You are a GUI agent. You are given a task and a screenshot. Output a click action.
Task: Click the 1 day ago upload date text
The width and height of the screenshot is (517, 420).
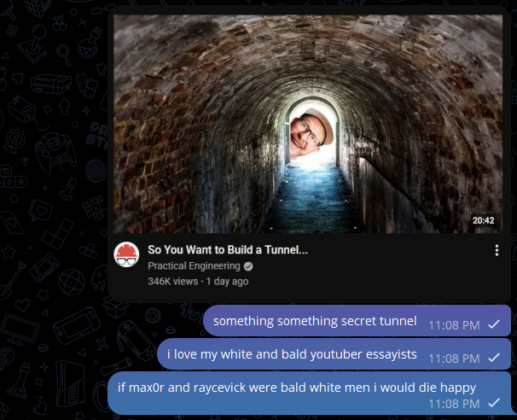(227, 281)
